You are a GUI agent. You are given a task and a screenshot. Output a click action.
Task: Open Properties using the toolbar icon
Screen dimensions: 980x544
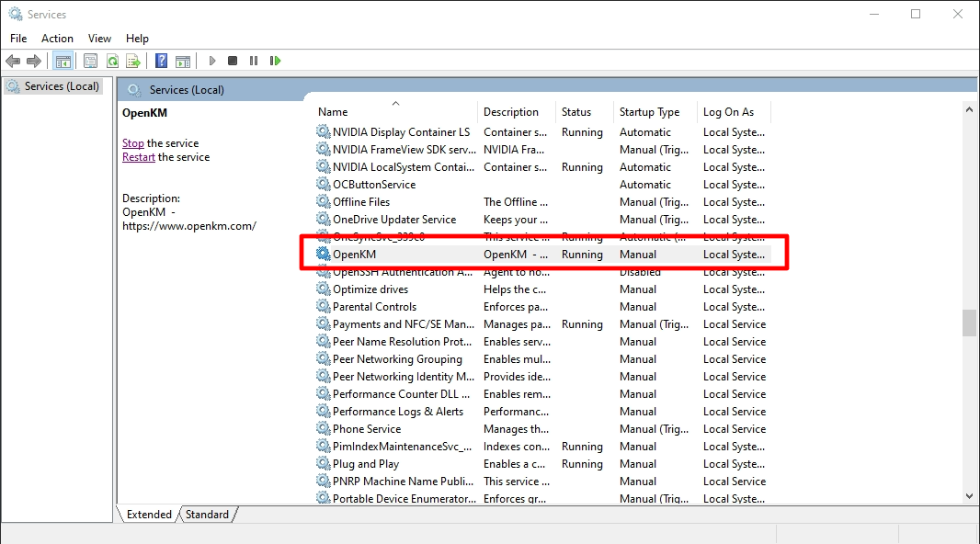(90, 62)
